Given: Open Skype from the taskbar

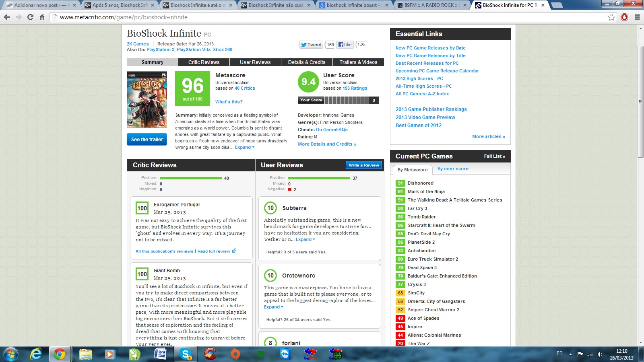Looking at the screenshot, I should pyautogui.click(x=185, y=354).
